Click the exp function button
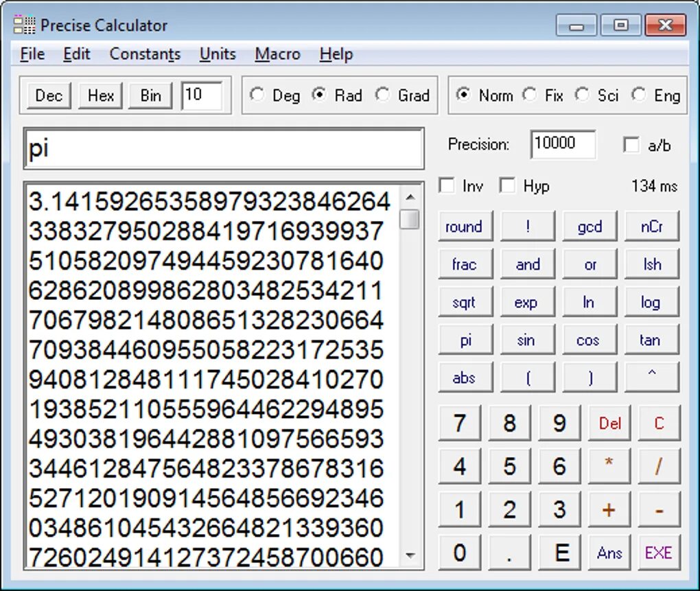This screenshot has height=591, width=700. pos(528,302)
